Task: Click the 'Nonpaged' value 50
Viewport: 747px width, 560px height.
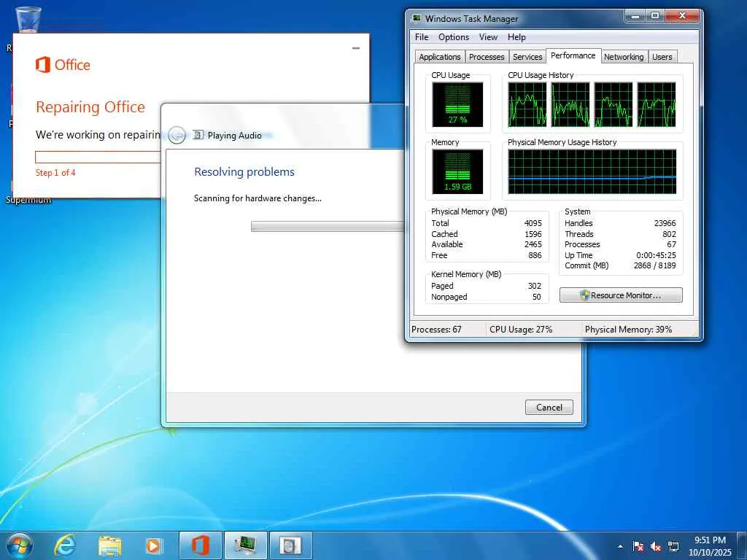Action: pos(537,297)
